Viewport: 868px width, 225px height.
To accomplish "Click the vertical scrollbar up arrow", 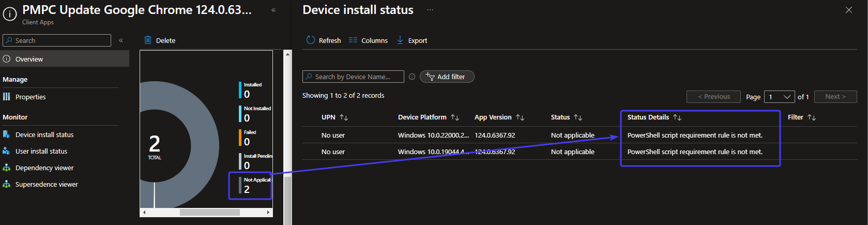I will click(288, 54).
